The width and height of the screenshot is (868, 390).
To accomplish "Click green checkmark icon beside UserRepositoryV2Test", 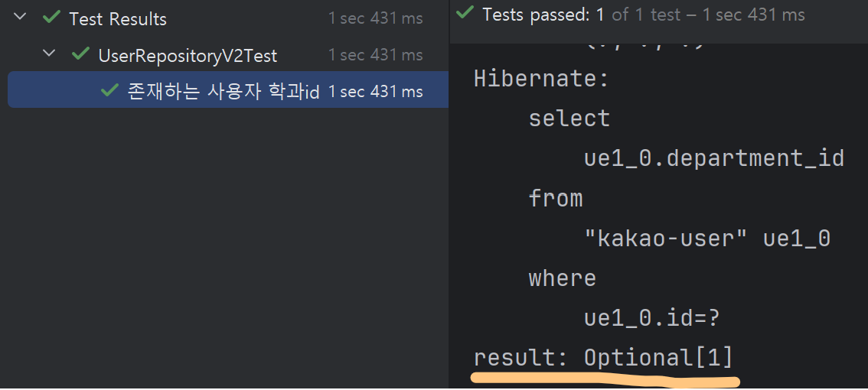I will coord(80,54).
